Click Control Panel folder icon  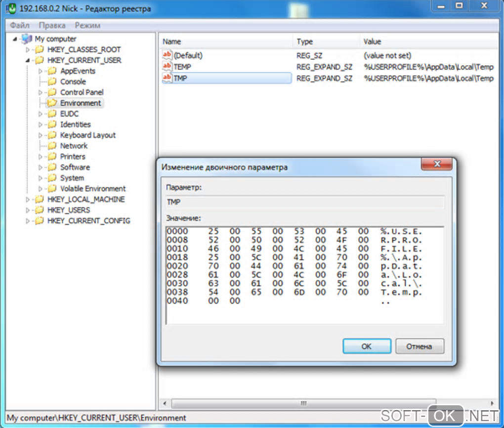[52, 92]
